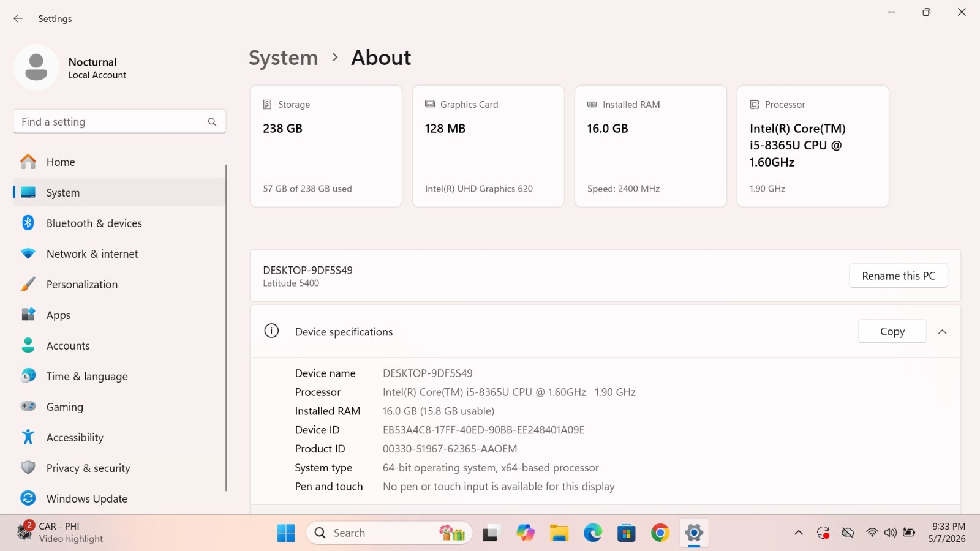980x551 pixels.
Task: Click the Find a setting field
Action: point(119,122)
